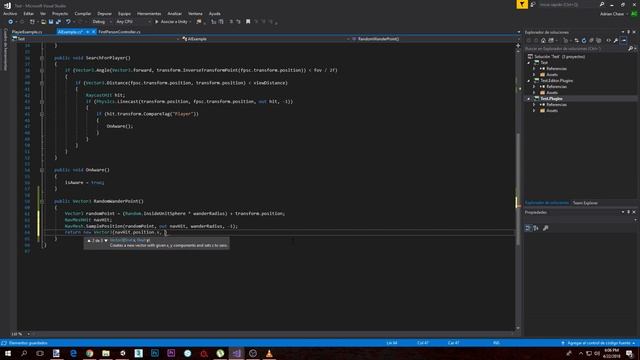640x360 pixels.
Task: Click the Save file icon in toolbar
Action: click(51, 22)
